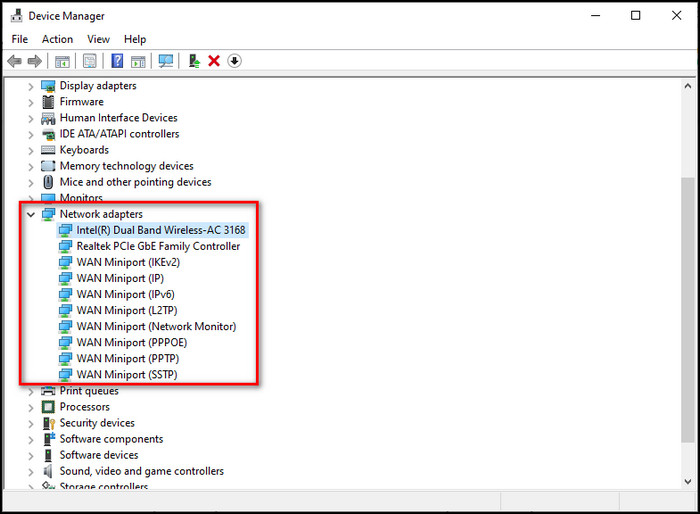
Task: Click the Memory technology devices icon
Action: pyautogui.click(x=48, y=166)
